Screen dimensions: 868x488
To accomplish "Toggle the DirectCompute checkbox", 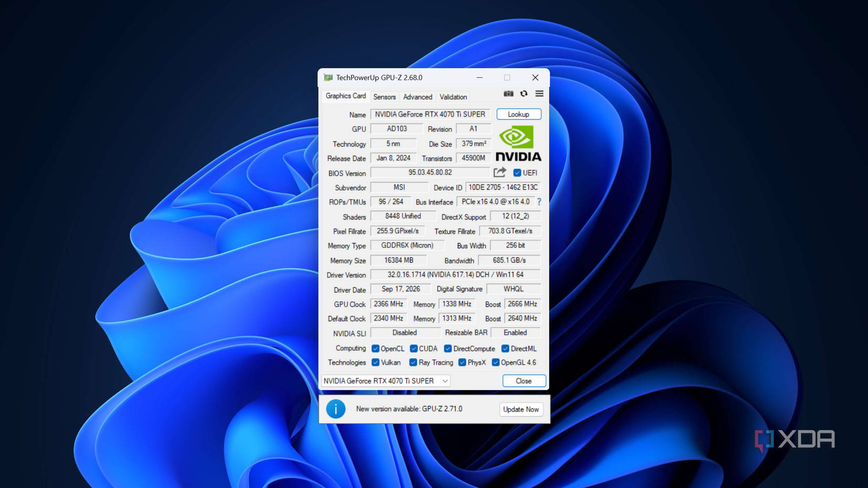I will [x=448, y=349].
